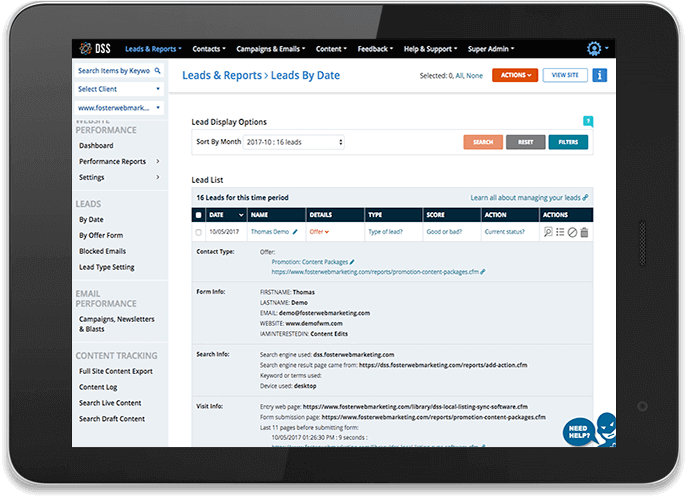This screenshot has width=687, height=498.
Task: Open the settings gear icon in top bar
Action: click(x=595, y=48)
